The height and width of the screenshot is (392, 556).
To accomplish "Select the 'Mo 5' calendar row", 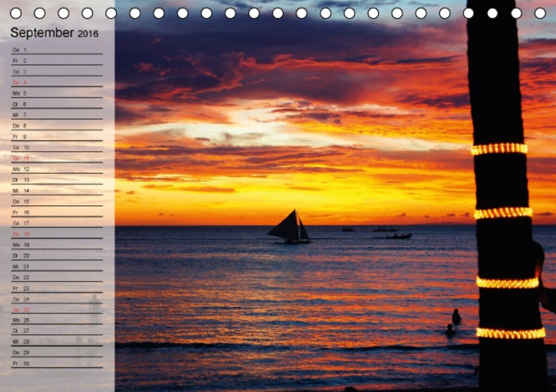I will click(56, 93).
